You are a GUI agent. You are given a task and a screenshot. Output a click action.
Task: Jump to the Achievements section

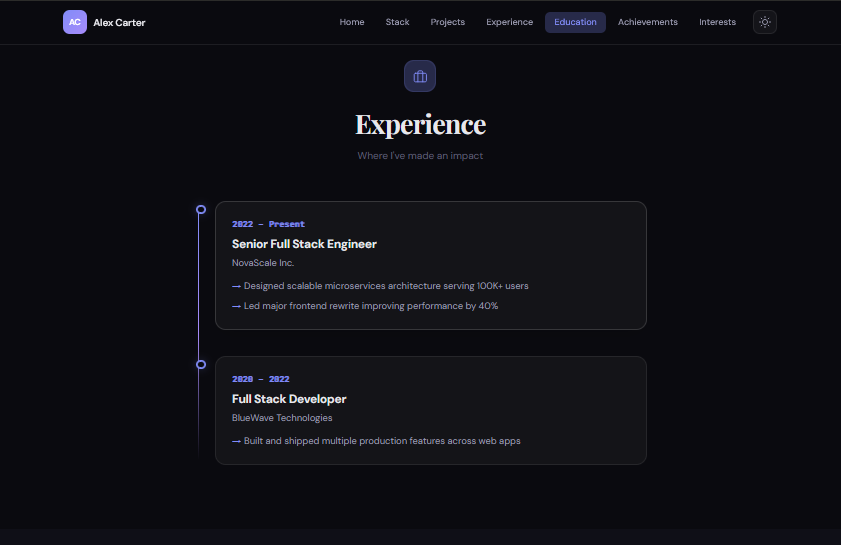pos(647,22)
